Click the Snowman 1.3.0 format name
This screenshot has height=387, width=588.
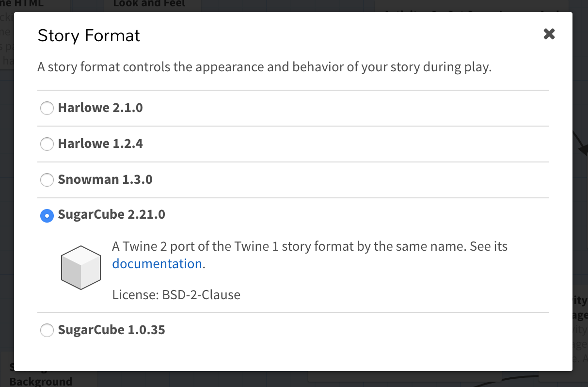click(105, 180)
